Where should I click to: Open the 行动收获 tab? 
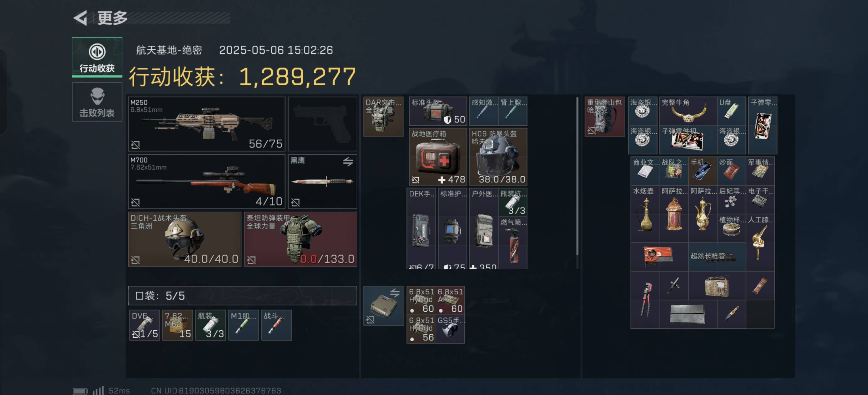[97, 57]
